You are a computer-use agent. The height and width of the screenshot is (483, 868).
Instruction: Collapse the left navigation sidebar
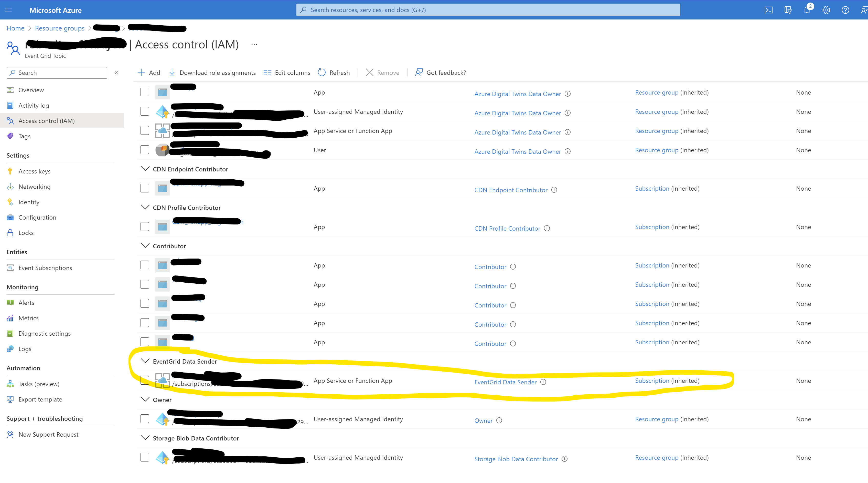coord(116,72)
